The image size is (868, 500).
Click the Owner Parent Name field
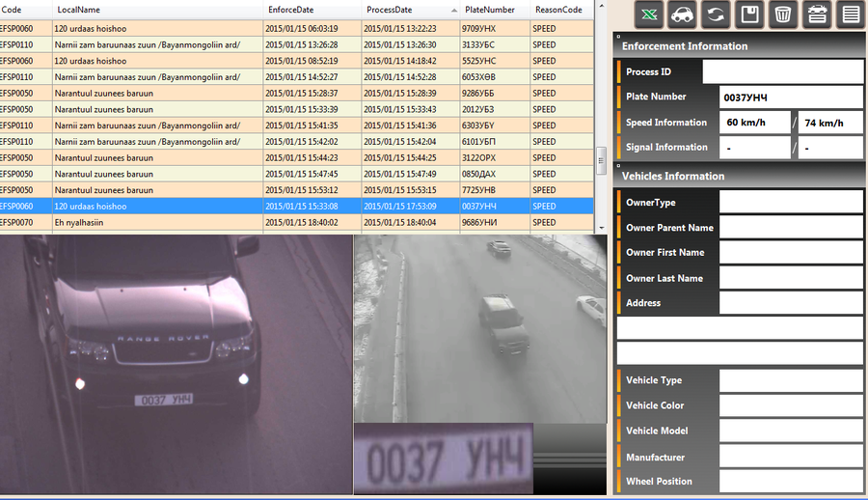791,227
